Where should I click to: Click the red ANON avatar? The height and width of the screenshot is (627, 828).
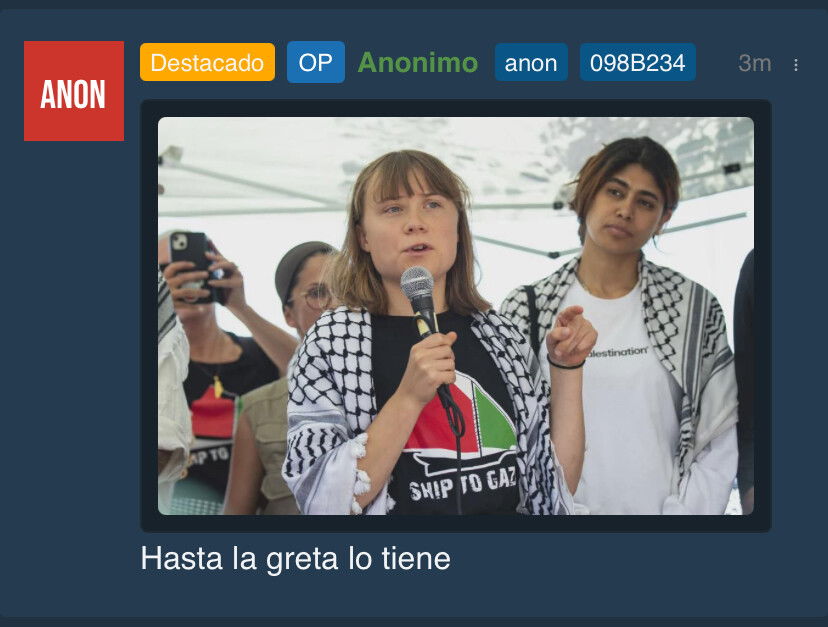(74, 91)
